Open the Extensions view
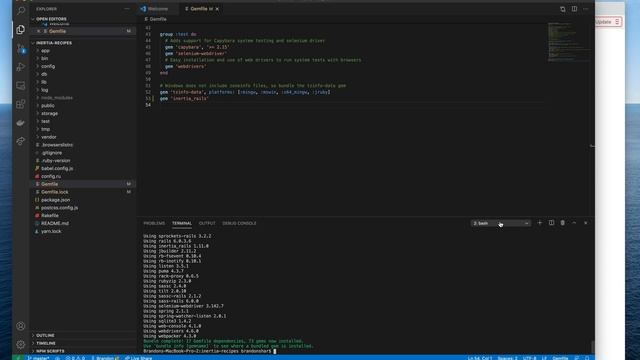Viewport: 640px width, 360px height. [x=21, y=104]
